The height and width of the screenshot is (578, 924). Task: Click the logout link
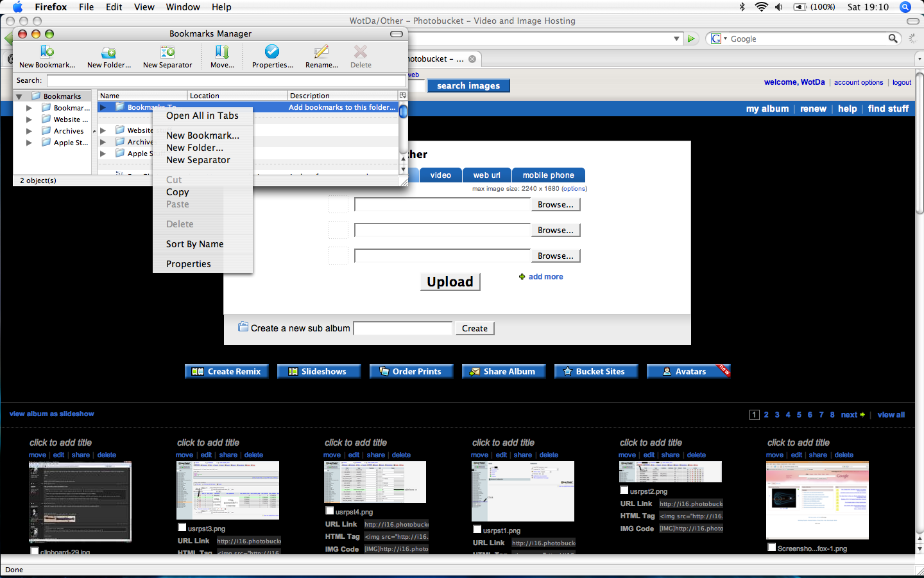click(x=902, y=82)
